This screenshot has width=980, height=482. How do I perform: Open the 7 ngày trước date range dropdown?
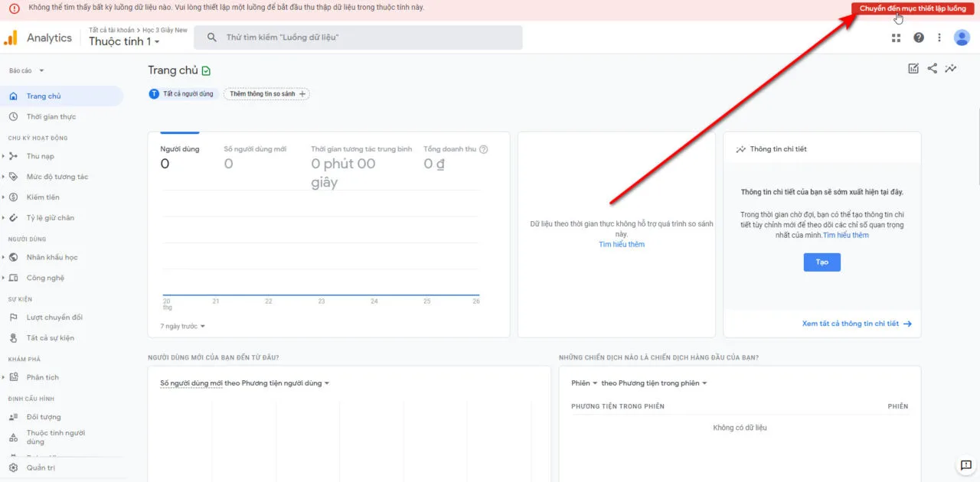(182, 326)
